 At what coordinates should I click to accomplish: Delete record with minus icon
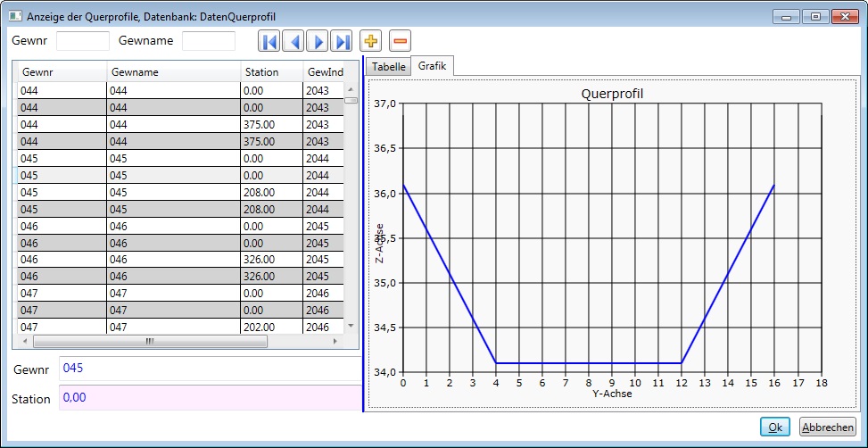coord(400,41)
